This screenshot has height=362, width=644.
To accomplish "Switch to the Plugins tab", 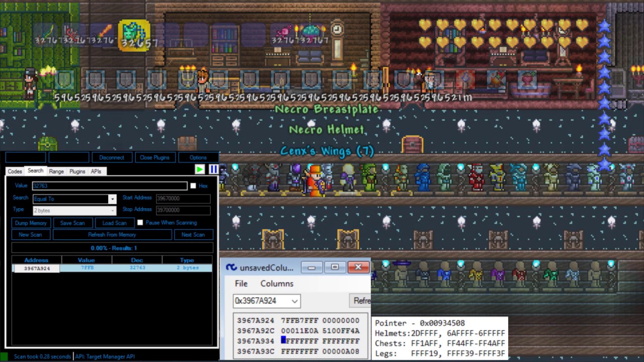I will (77, 171).
